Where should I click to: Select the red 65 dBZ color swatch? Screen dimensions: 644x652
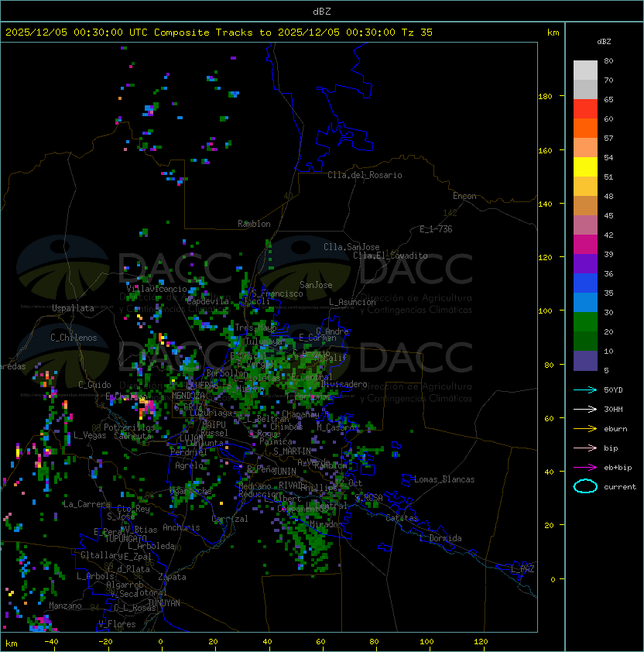(585, 109)
